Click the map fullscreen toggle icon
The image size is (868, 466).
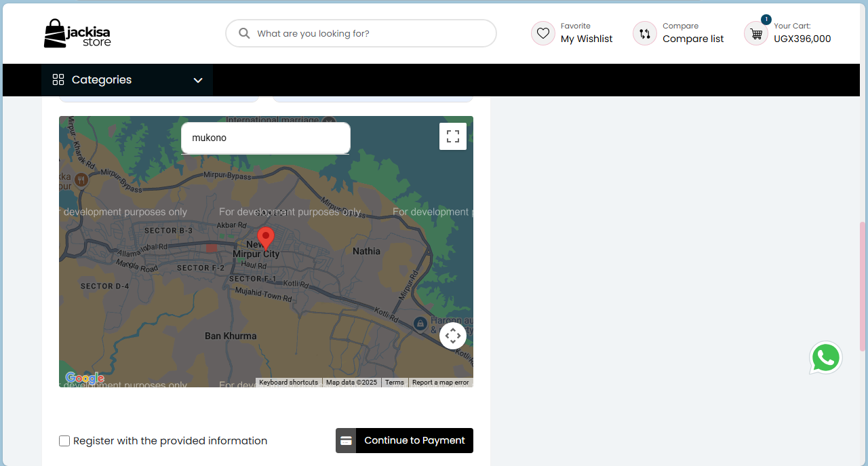click(x=453, y=136)
